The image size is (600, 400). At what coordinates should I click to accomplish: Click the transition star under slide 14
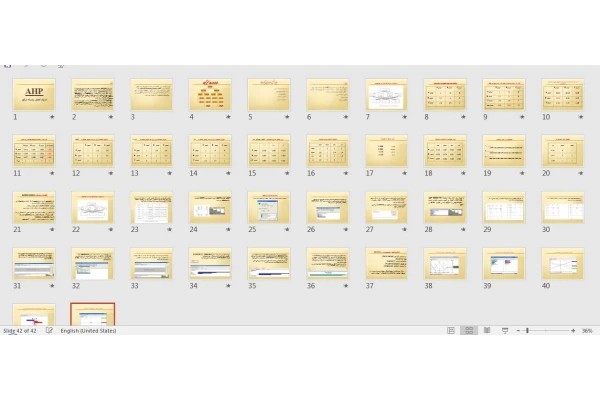(228, 173)
